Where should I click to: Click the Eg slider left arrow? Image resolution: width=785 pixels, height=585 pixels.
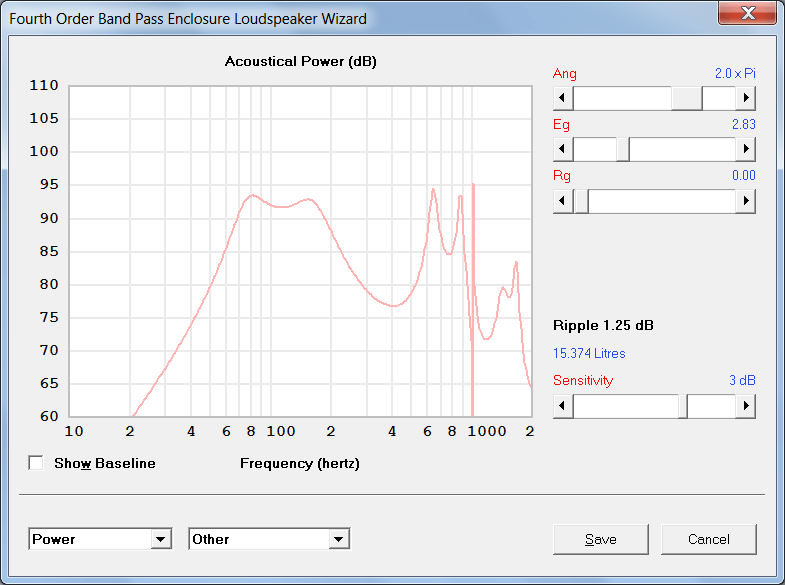563,149
